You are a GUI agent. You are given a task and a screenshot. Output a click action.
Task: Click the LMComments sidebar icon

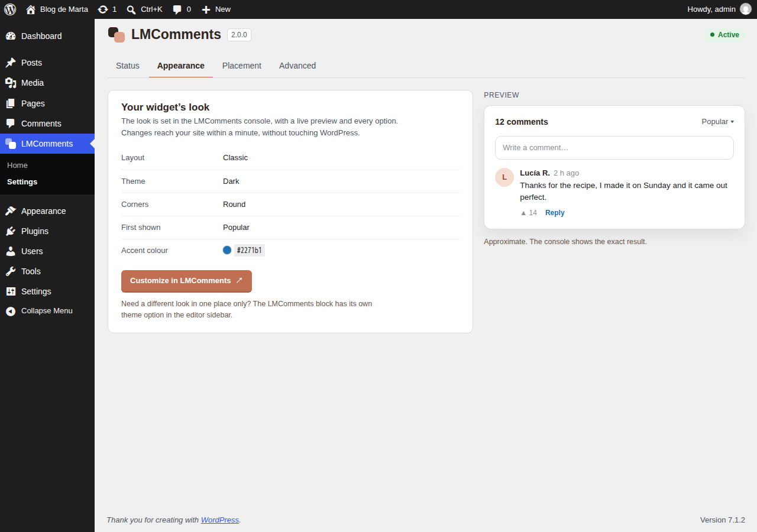click(11, 144)
